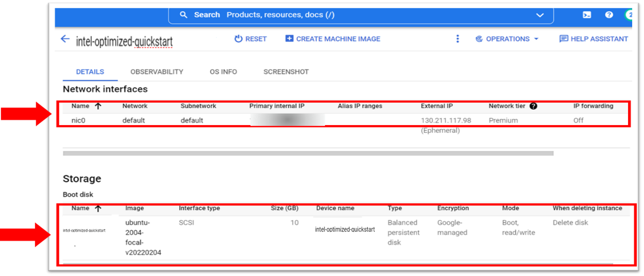Screen dimensions: 644x276
Task: Open the OPERATIONS dropdown
Action: tap(507, 39)
